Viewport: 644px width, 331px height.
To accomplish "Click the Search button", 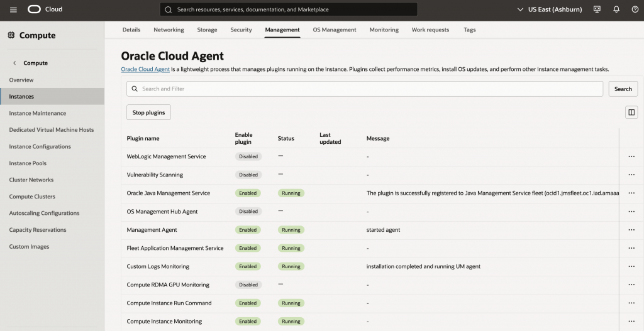I will [623, 89].
